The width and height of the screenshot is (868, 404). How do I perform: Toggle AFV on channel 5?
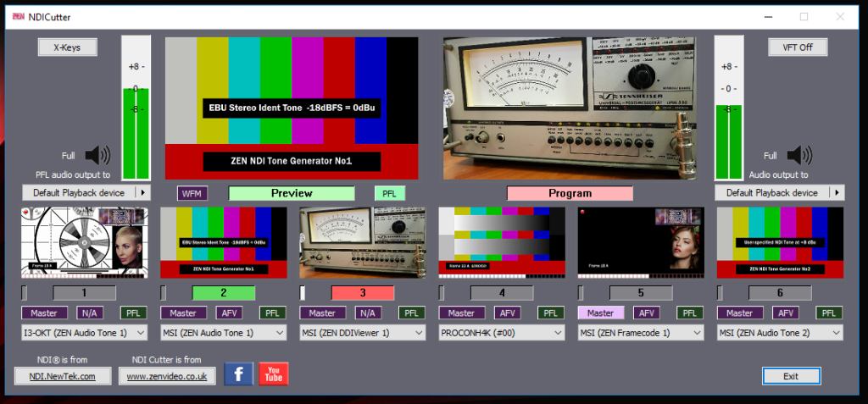click(647, 313)
